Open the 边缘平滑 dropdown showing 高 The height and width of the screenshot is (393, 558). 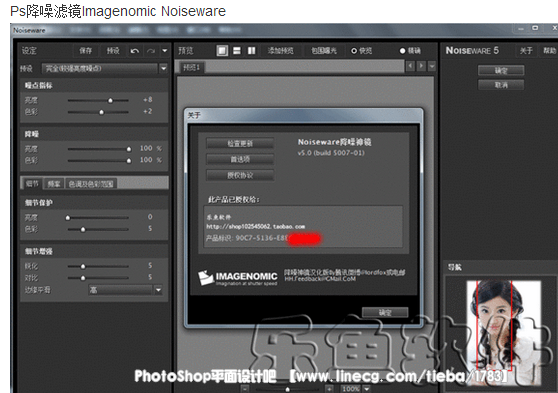(121, 290)
